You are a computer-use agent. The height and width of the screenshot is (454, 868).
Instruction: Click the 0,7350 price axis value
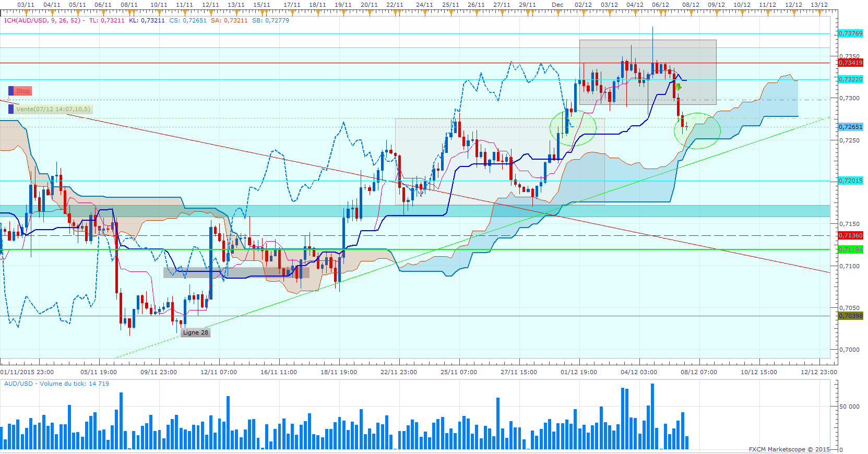click(849, 56)
